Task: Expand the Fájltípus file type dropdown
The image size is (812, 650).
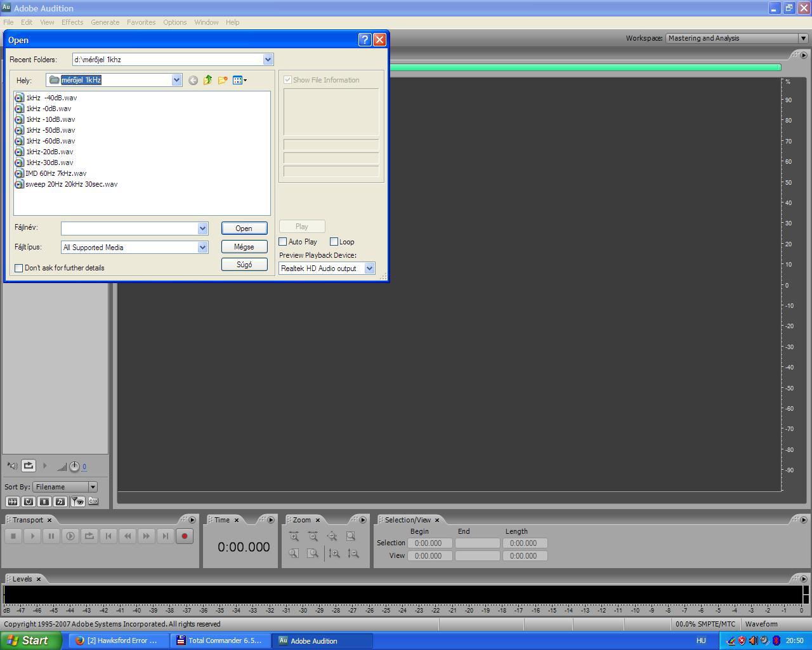Action: click(x=202, y=248)
